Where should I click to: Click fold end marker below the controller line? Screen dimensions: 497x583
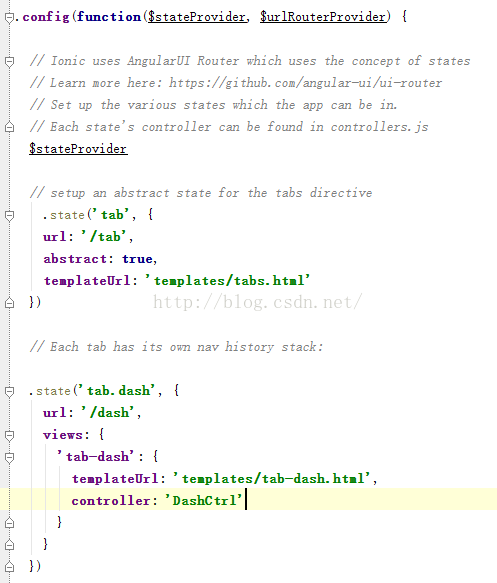[x=9, y=523]
